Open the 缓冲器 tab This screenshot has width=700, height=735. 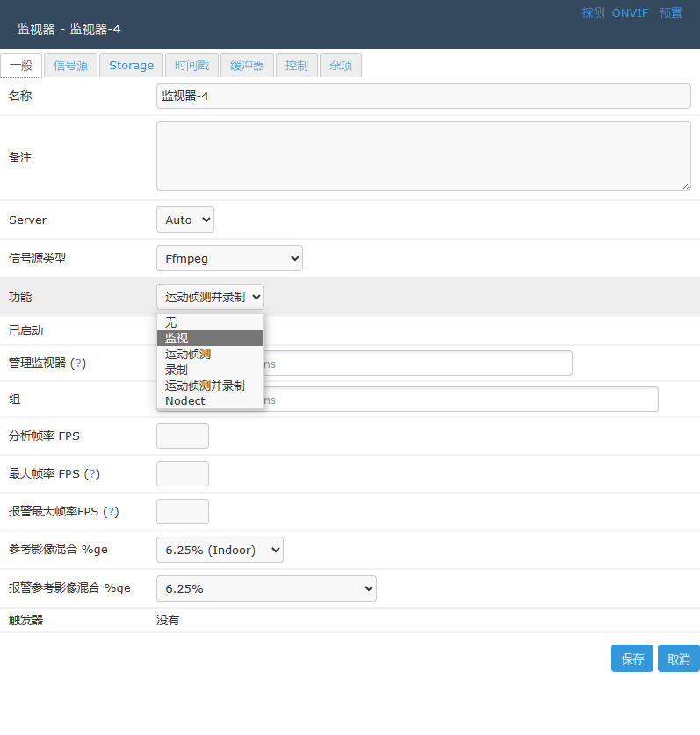[x=247, y=66]
